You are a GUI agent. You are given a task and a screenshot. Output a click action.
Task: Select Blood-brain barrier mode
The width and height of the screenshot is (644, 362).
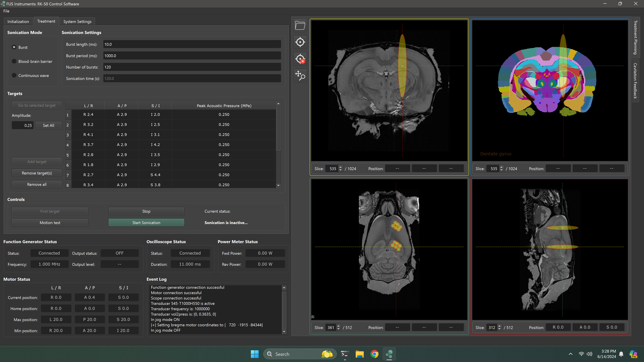point(14,61)
